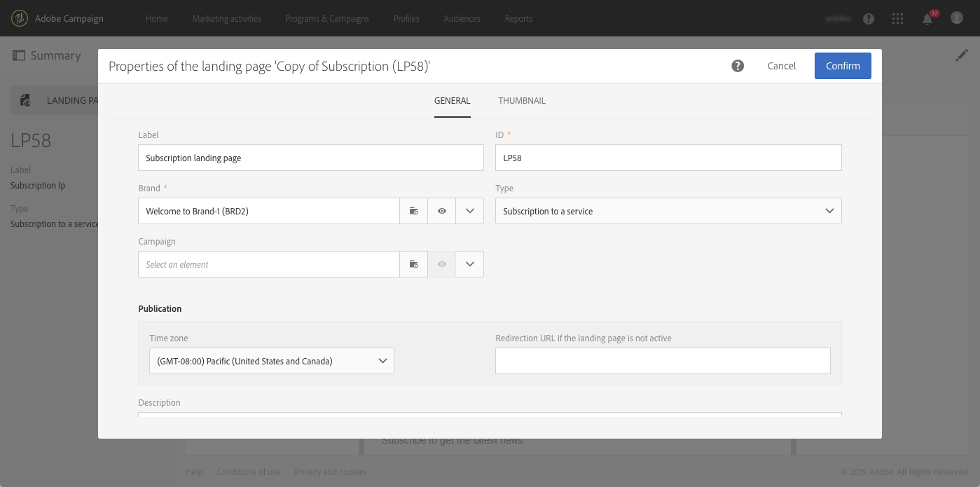Browse Campaign list with folder icon
This screenshot has height=487, width=980.
(x=413, y=264)
